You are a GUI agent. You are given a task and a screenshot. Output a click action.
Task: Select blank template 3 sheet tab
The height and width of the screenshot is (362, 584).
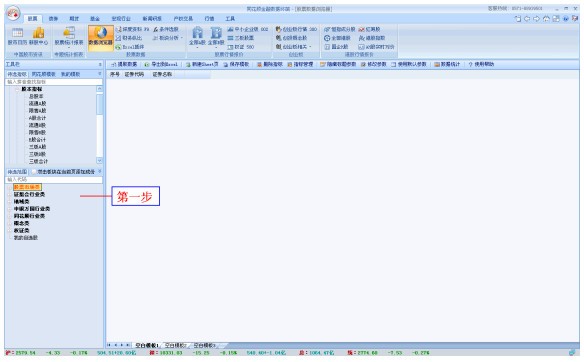(x=204, y=345)
